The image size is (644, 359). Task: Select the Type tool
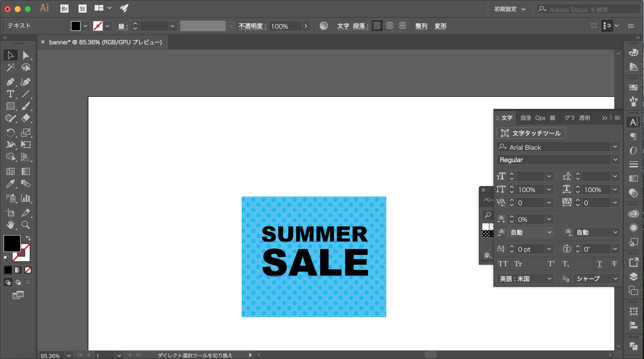(x=10, y=94)
